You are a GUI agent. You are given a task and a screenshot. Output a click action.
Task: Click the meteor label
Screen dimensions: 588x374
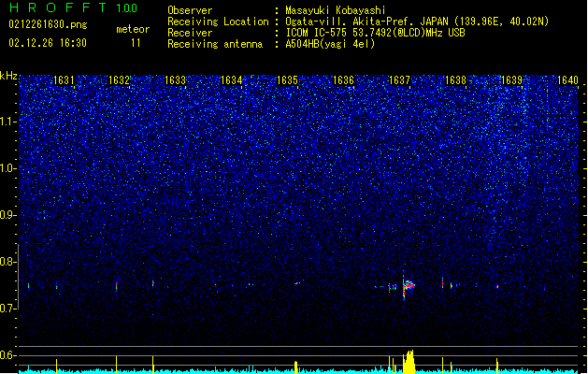(133, 29)
